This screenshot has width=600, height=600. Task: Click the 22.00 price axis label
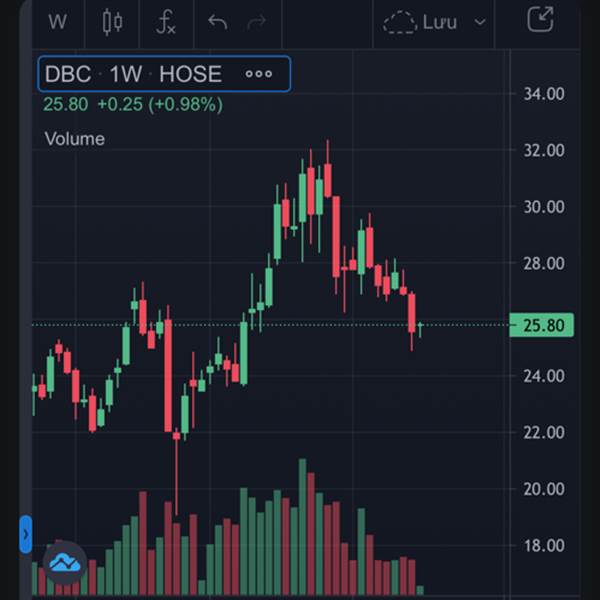click(544, 433)
